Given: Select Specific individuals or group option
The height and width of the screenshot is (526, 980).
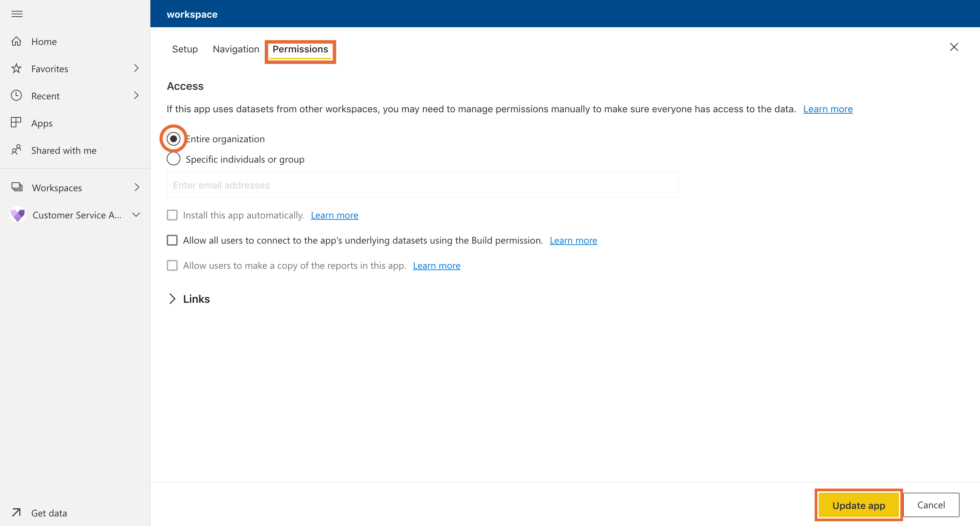Looking at the screenshot, I should (174, 159).
